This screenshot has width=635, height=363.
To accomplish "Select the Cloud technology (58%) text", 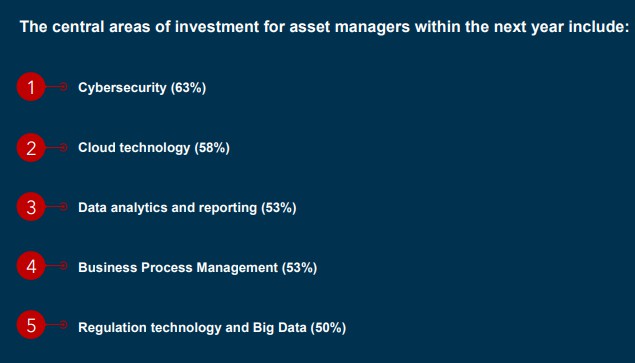I will coord(154,147).
